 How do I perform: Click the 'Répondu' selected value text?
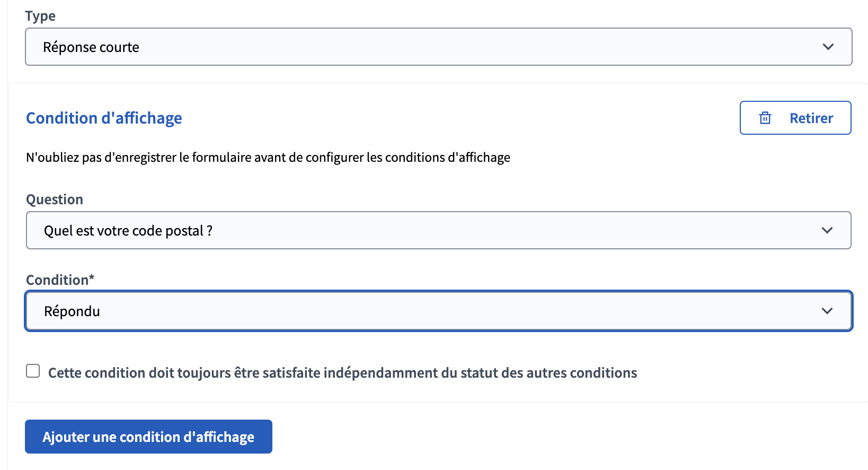(x=72, y=311)
